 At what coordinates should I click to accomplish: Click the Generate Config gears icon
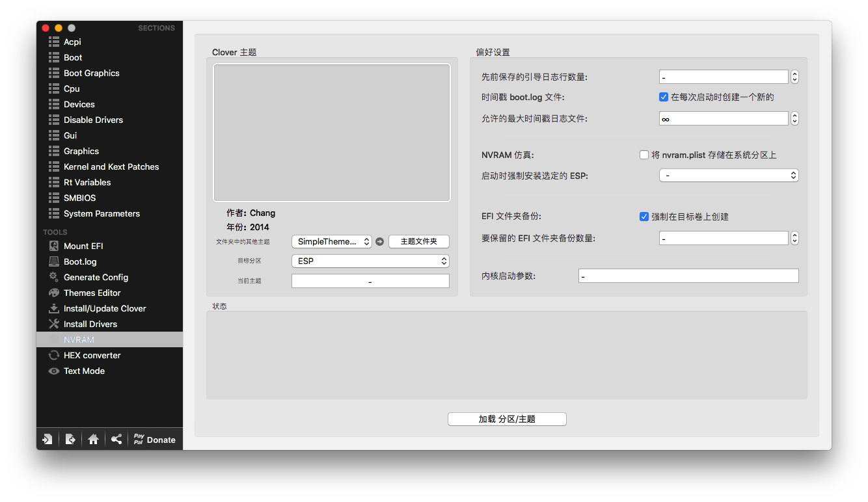(x=54, y=277)
